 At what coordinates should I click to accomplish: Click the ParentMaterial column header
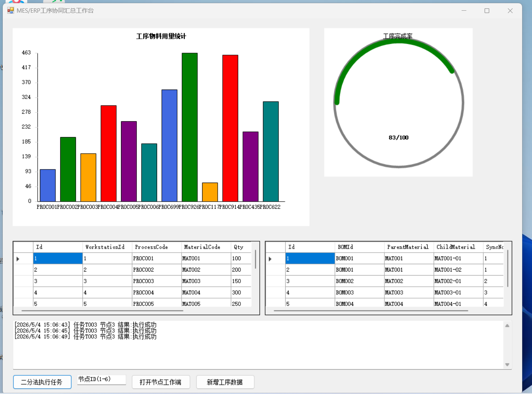[x=409, y=247]
